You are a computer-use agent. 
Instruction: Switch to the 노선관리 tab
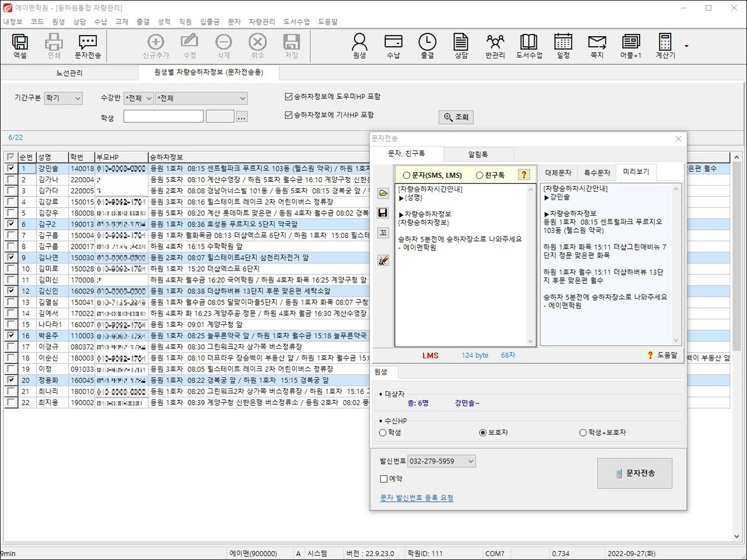coord(69,72)
